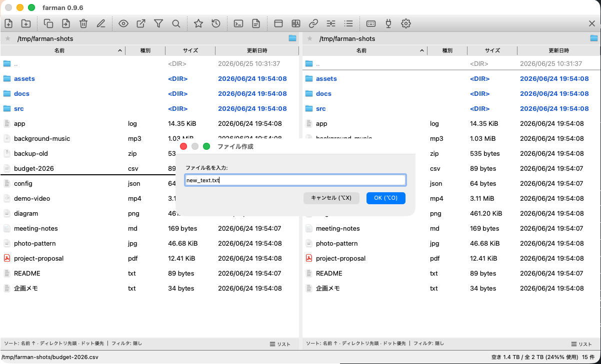Click the history clock icon
Viewport: 601px width, 364px height.
point(216,23)
